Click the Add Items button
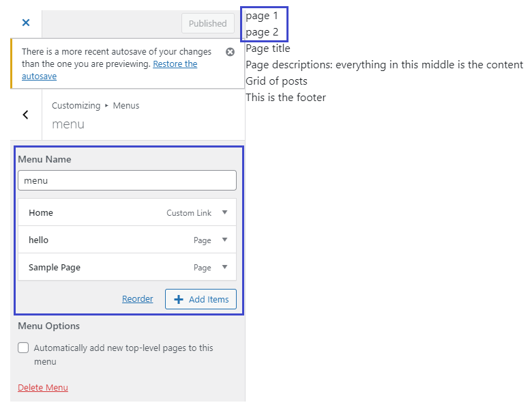Viewport: 532px width, 407px height. (x=201, y=299)
